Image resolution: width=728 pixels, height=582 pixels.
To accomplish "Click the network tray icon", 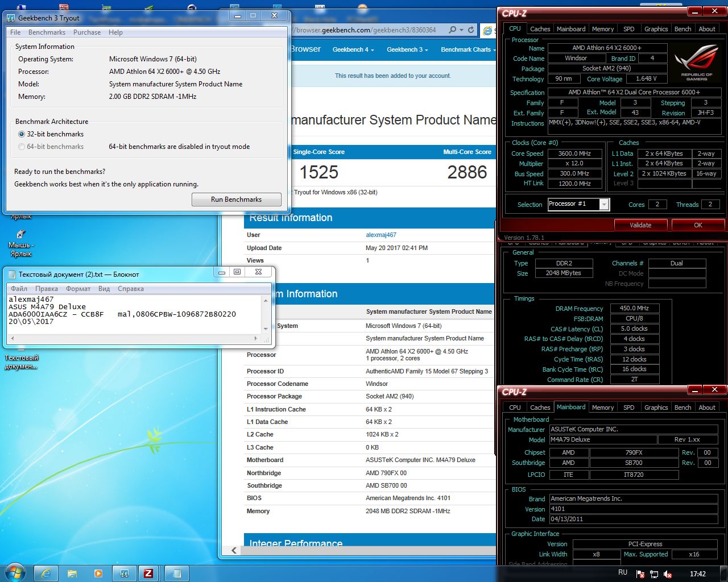I will click(x=654, y=574).
